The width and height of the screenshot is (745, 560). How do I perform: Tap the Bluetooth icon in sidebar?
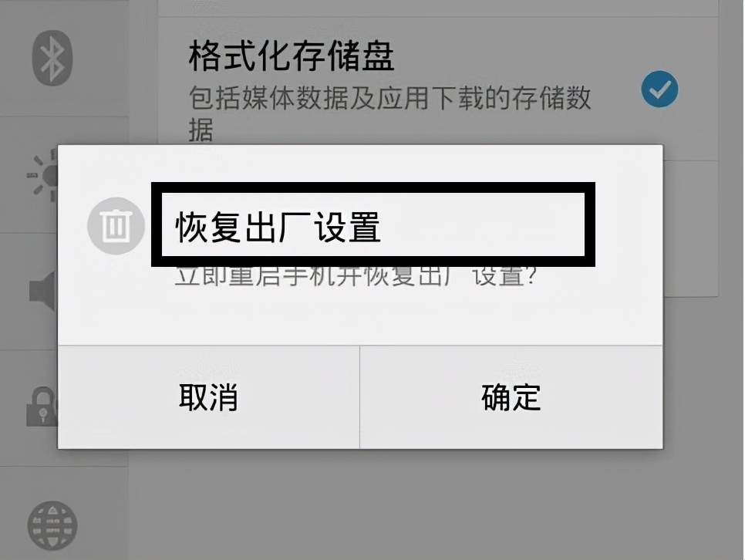click(x=52, y=58)
